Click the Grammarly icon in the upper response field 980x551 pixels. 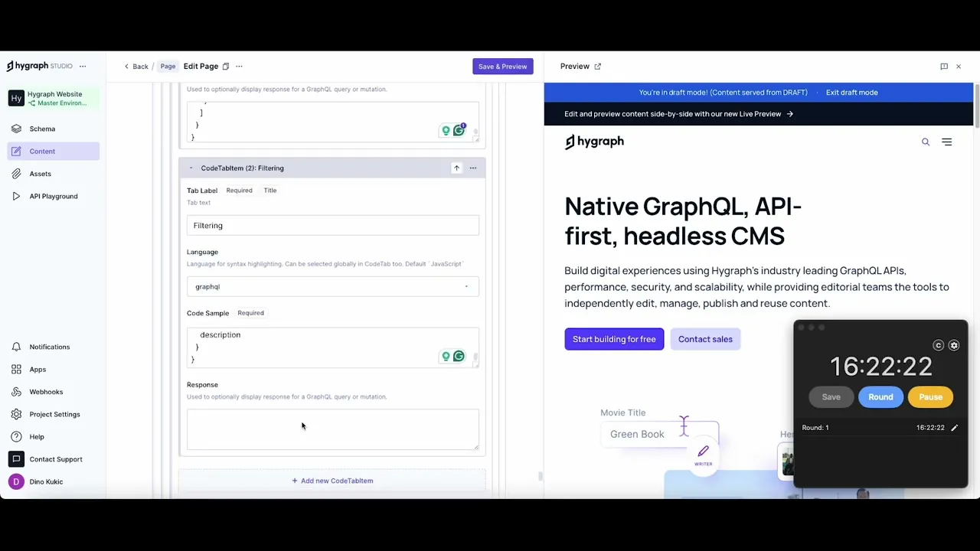pos(459,130)
